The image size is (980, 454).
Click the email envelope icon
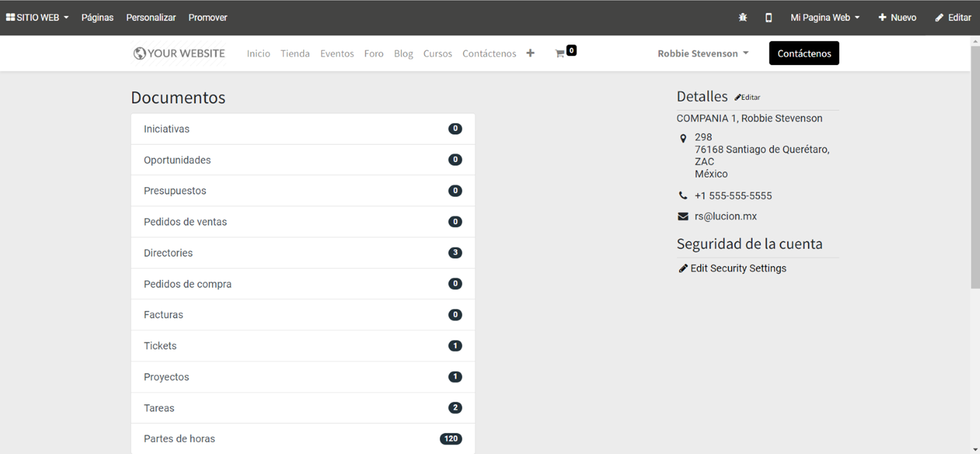(x=682, y=217)
